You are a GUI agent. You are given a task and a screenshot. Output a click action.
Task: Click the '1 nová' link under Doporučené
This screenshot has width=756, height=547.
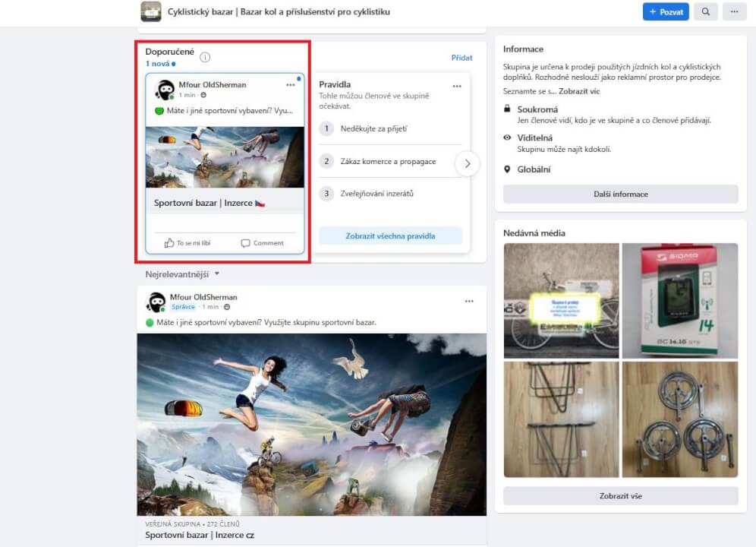pyautogui.click(x=157, y=65)
